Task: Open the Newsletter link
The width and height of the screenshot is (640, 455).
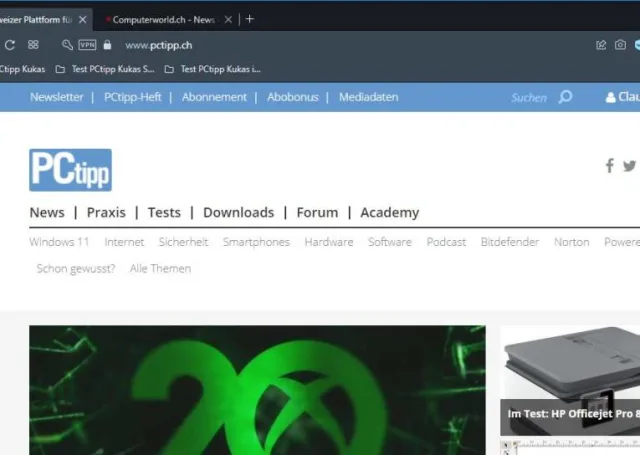Action: [56, 97]
